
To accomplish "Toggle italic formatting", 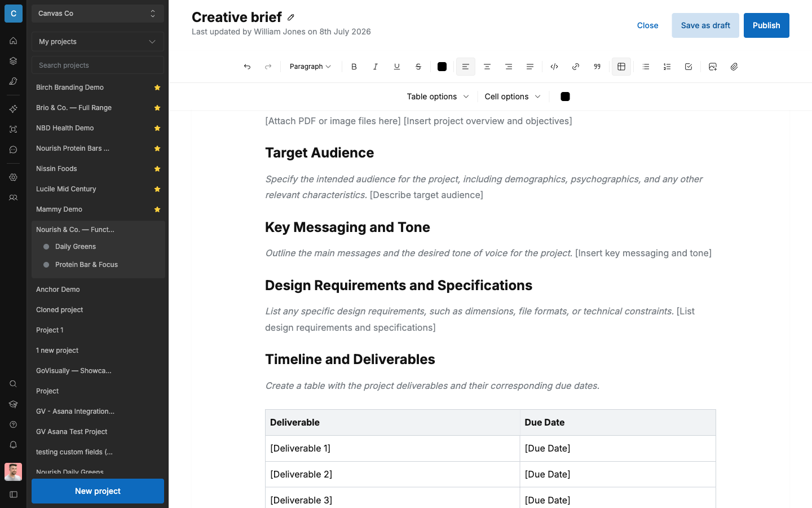I will click(x=376, y=67).
